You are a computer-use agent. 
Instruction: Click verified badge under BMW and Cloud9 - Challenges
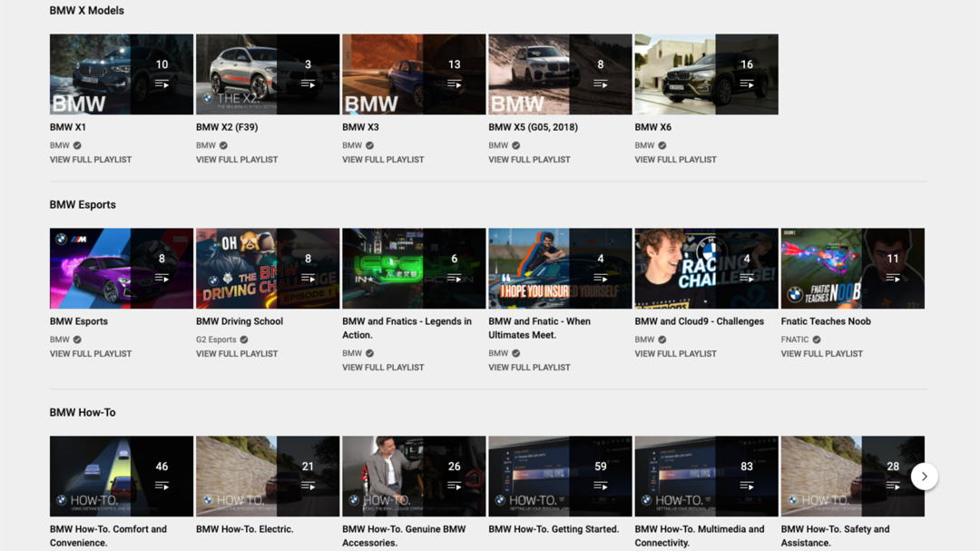point(661,339)
